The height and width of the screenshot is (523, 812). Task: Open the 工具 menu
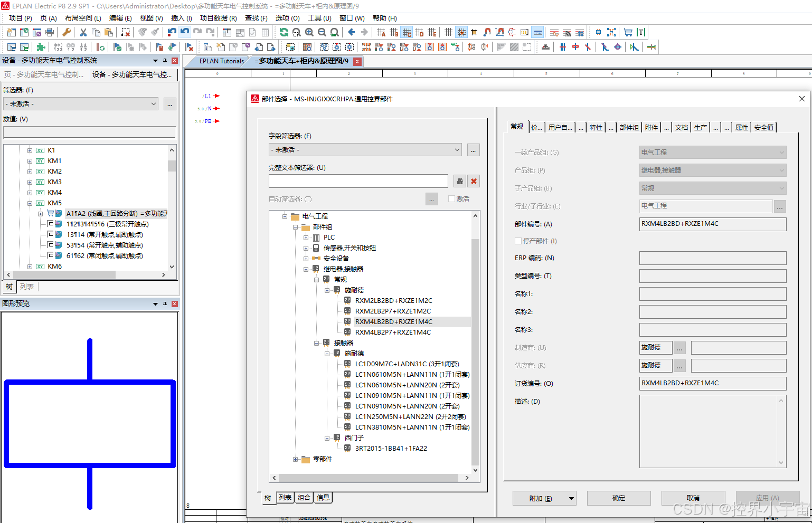pos(319,18)
